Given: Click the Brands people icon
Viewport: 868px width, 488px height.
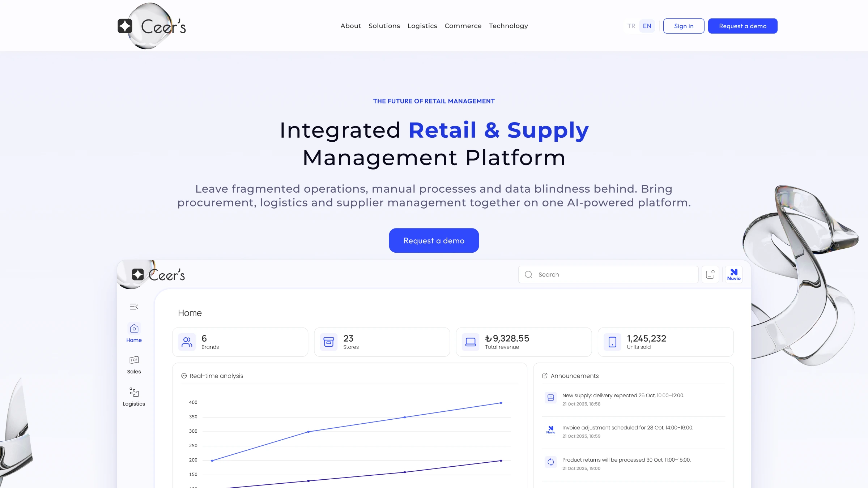Looking at the screenshot, I should tap(187, 342).
